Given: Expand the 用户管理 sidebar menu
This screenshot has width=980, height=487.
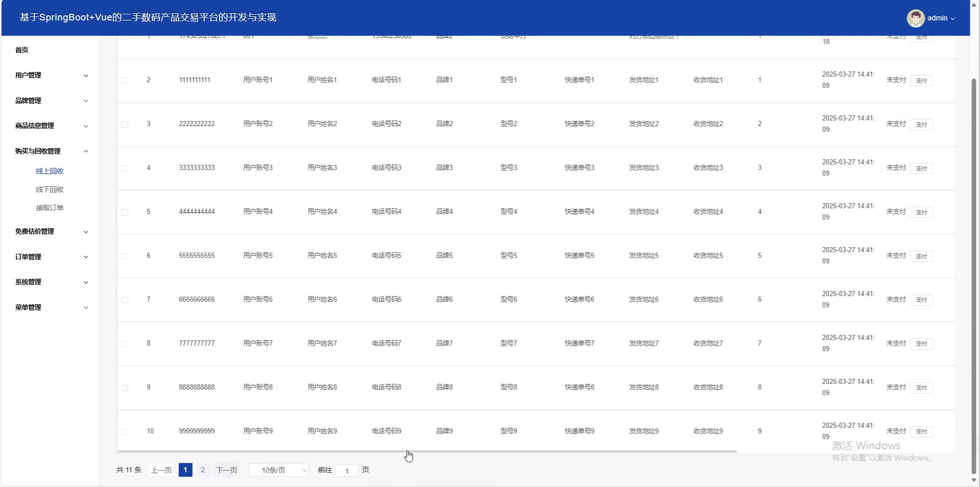Looking at the screenshot, I should click(x=51, y=76).
